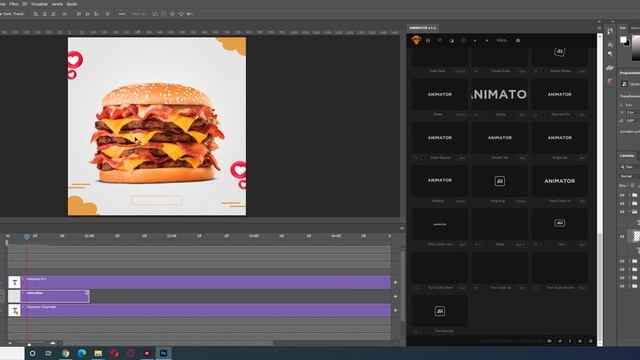Select the ANIMATOR preset thumbnail right of the large ANIMATO preview

560,94
